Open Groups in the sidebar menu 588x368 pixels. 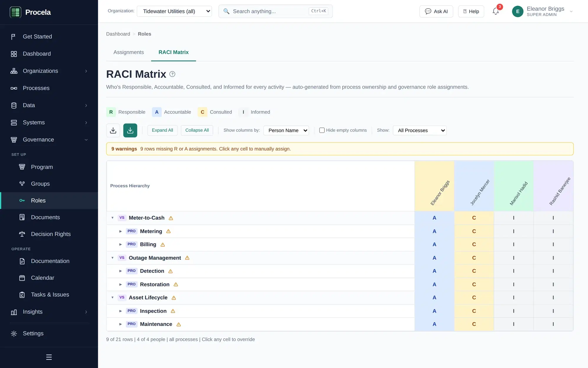40,184
